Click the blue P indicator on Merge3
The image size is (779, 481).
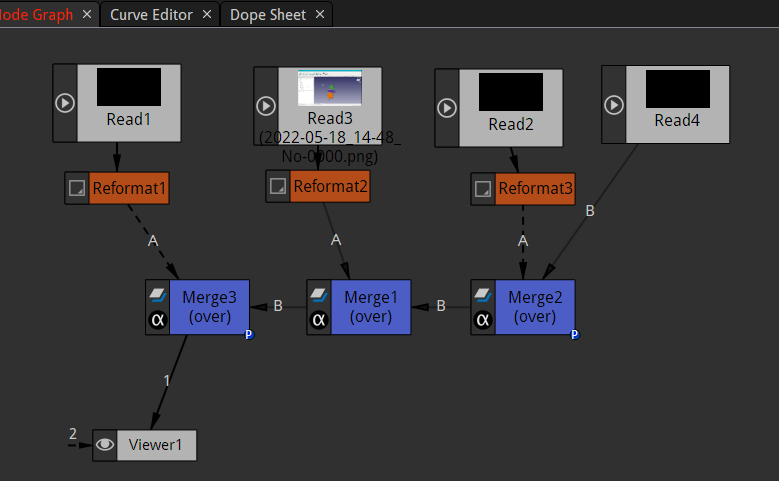point(249,335)
